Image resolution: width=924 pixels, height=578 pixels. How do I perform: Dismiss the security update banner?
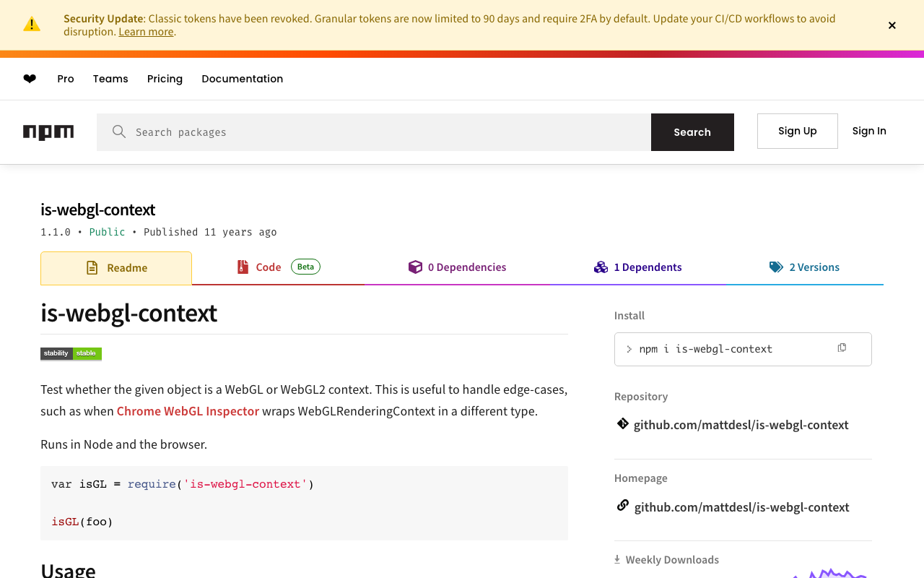coord(892,25)
